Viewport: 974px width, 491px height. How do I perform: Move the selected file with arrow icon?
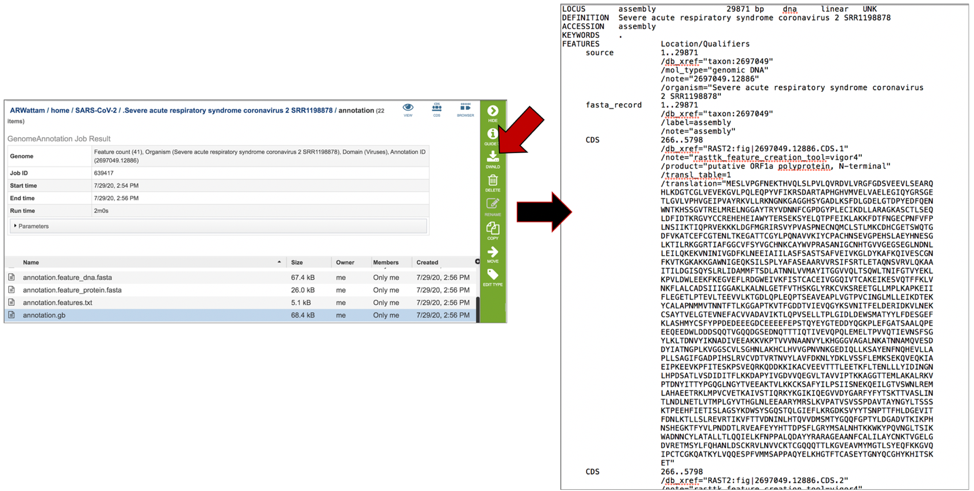pyautogui.click(x=493, y=255)
